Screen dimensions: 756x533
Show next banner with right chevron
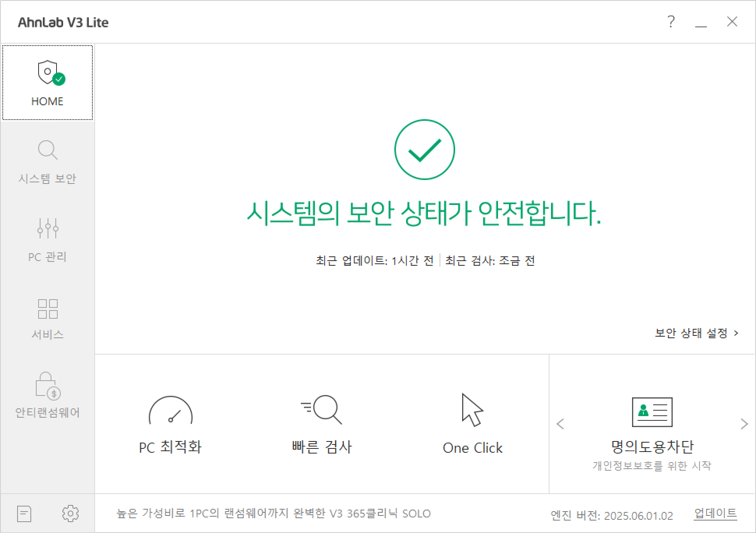(x=744, y=424)
